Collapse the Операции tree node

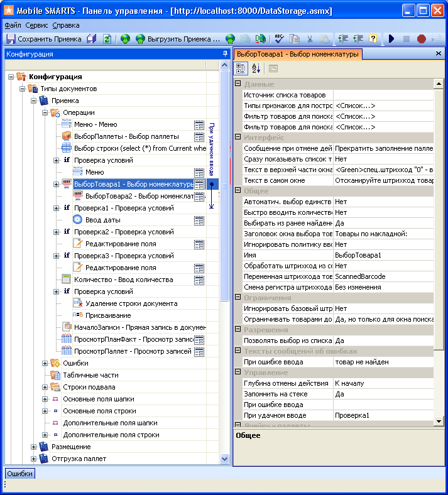click(x=45, y=112)
